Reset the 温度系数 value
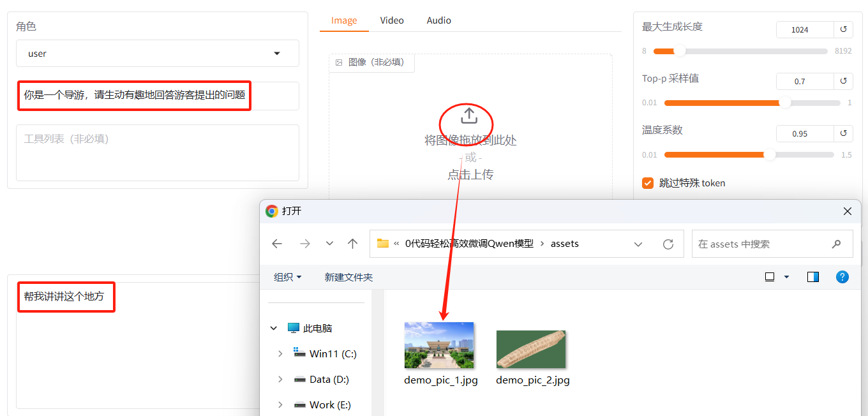Screen dimensions: 868x416 [x=843, y=134]
